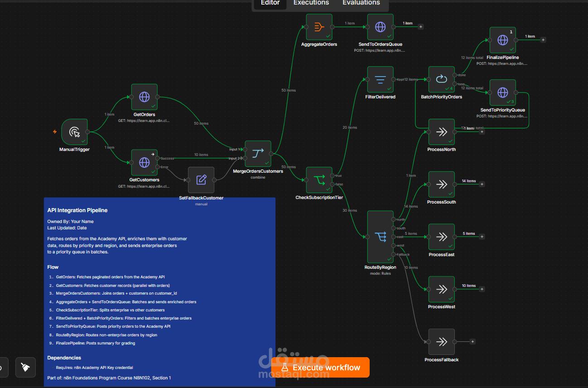Open the FinalizePipeline HTTP node

[502, 40]
